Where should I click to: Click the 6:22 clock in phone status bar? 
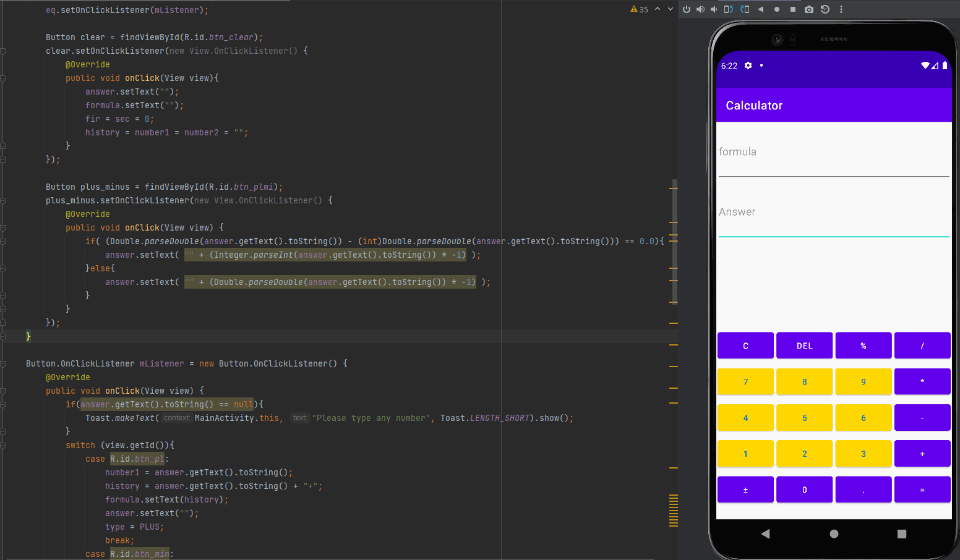(x=729, y=66)
